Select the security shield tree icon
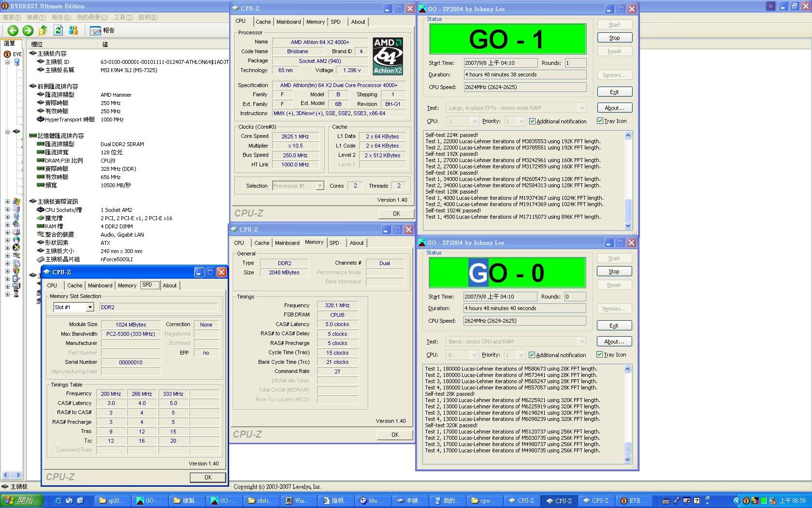The height and width of the screenshot is (508, 812). 16,271
